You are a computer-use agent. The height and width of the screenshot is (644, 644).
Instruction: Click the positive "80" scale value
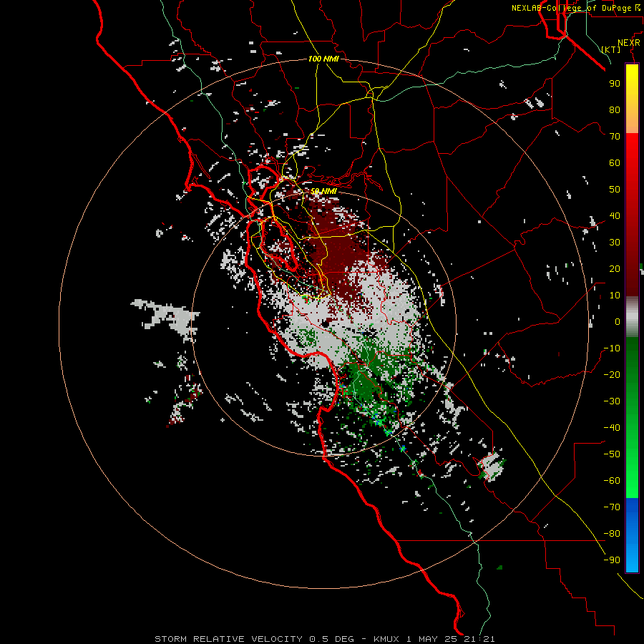click(x=615, y=109)
